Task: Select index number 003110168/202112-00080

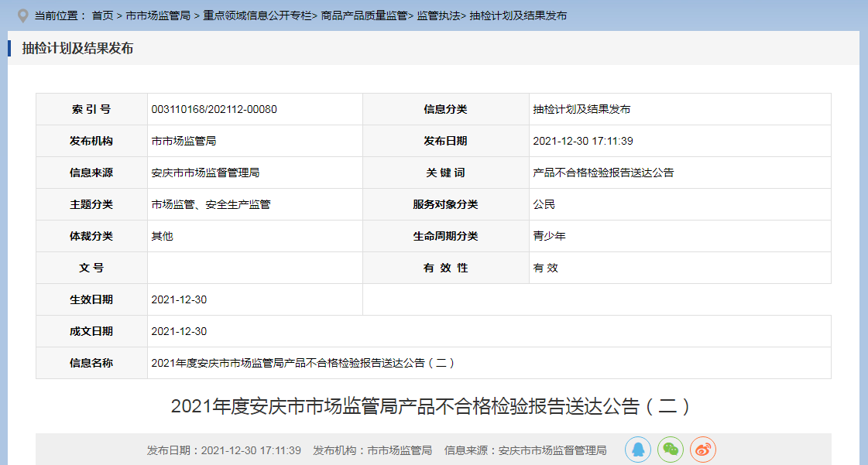Action: click(214, 109)
